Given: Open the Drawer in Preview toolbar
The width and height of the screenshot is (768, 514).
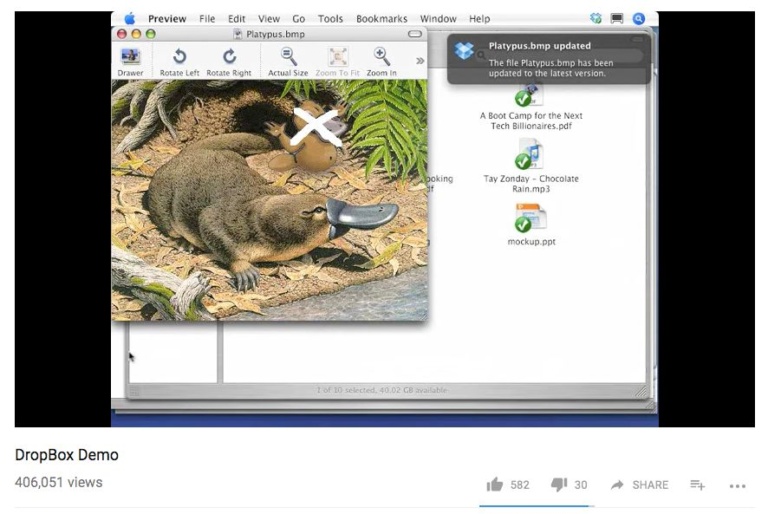Looking at the screenshot, I should coord(130,57).
